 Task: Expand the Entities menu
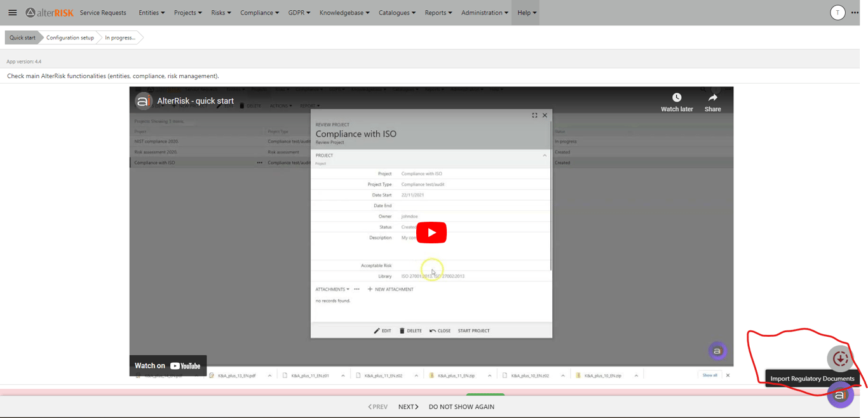tap(151, 13)
